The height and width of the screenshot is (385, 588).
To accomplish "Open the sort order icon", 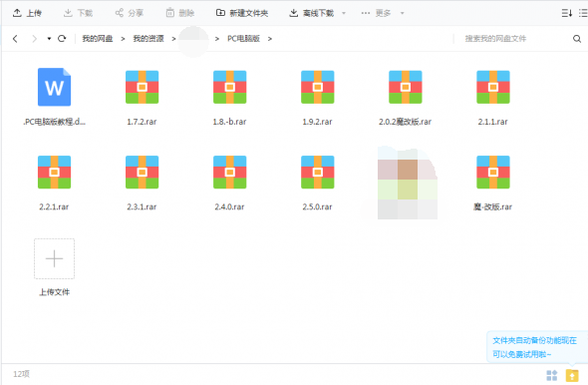I will [x=567, y=13].
